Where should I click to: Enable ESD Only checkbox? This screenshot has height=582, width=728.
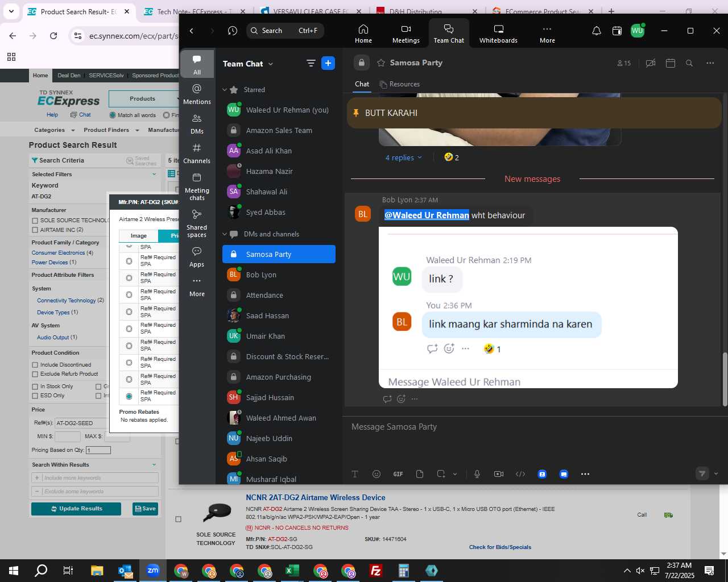coord(35,396)
